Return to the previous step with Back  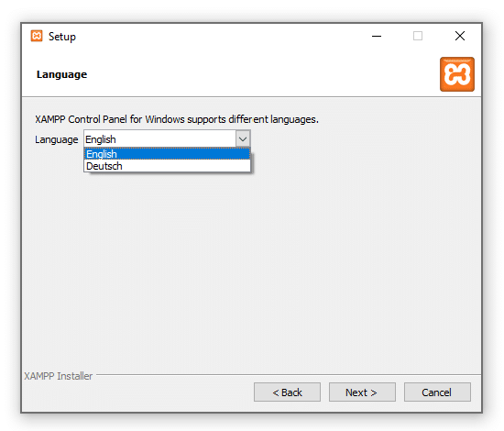point(287,392)
